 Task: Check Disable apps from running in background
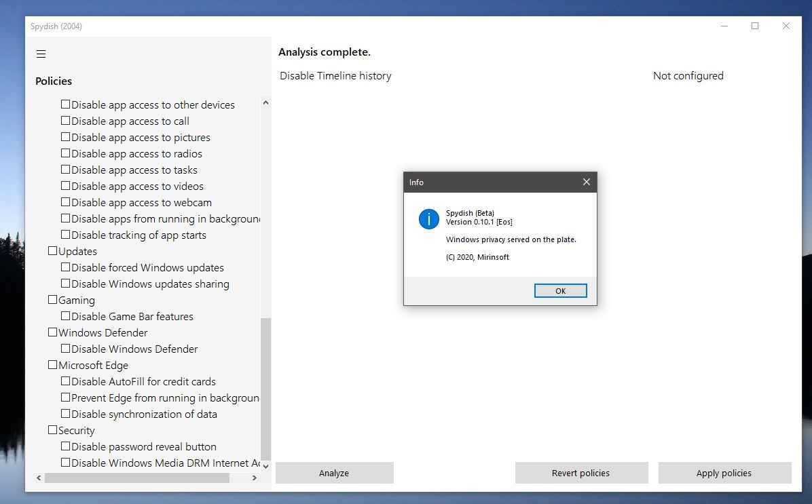click(65, 218)
